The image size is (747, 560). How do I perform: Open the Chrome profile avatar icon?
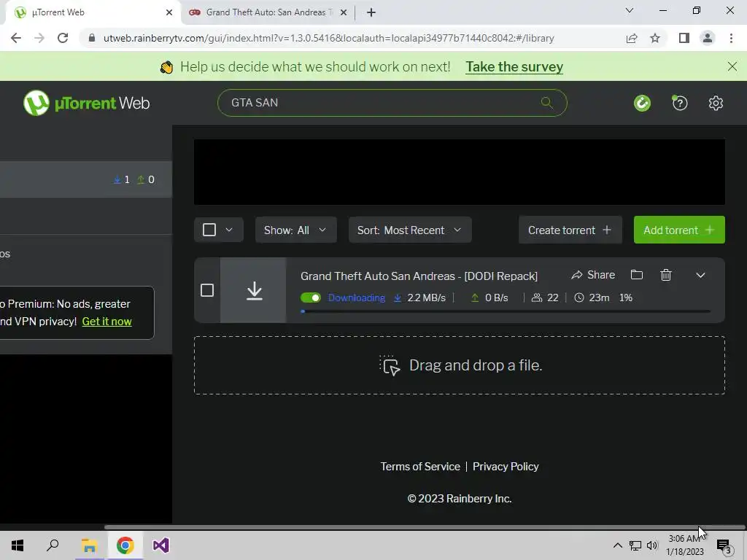[708, 38]
